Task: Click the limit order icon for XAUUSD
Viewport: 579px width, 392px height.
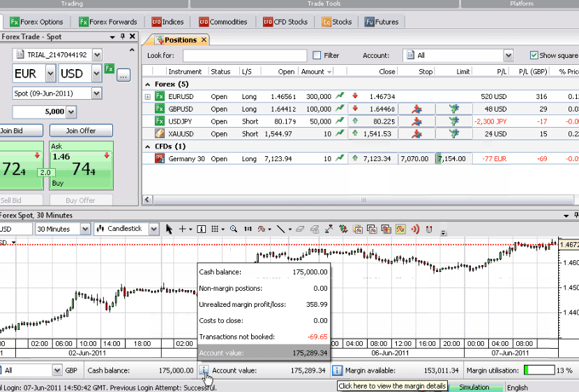Action: pyautogui.click(x=454, y=134)
